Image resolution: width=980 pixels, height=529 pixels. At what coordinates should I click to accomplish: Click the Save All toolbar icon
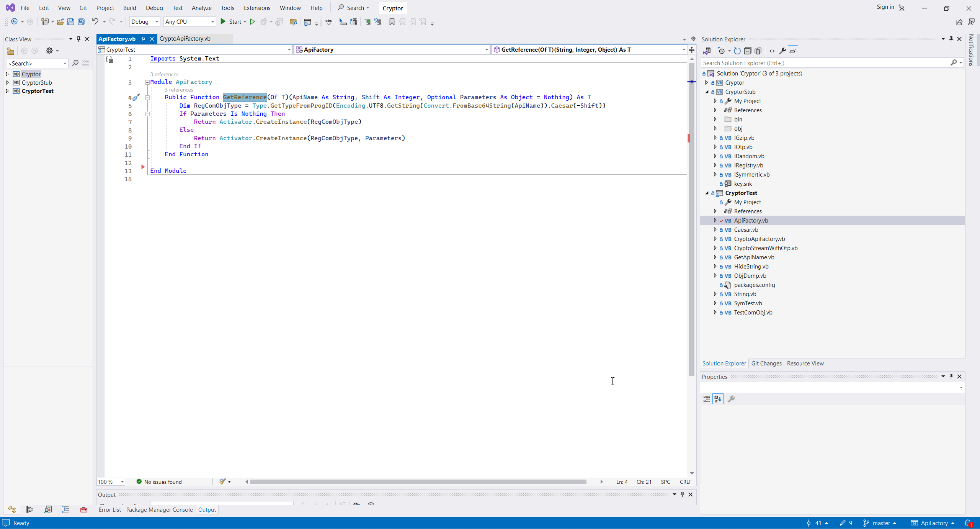coord(81,22)
